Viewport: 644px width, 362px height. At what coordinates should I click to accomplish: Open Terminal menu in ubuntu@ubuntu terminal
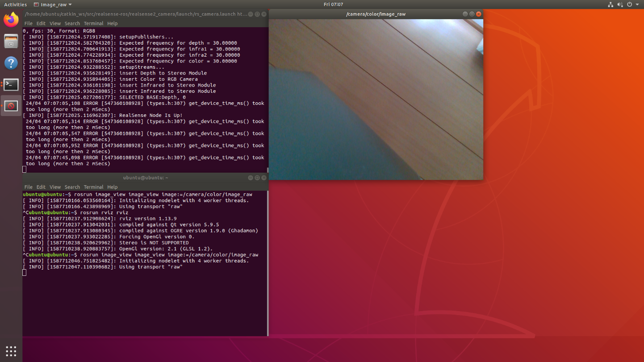coord(93,187)
